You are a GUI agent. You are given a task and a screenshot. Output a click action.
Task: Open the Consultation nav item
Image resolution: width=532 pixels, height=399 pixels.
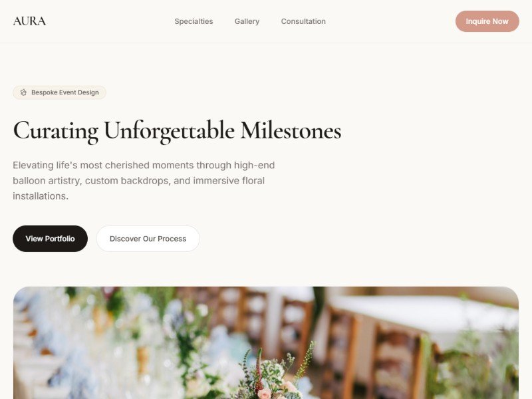tap(303, 21)
